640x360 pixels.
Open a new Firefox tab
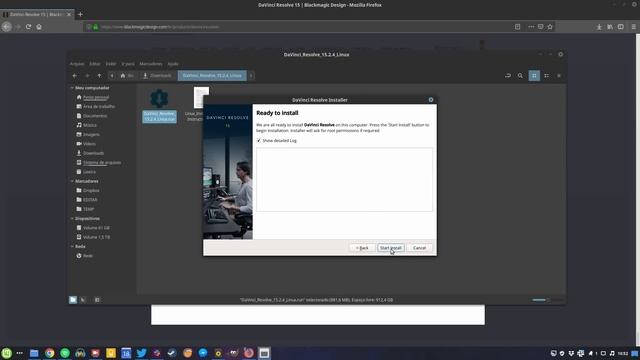(x=80, y=14)
